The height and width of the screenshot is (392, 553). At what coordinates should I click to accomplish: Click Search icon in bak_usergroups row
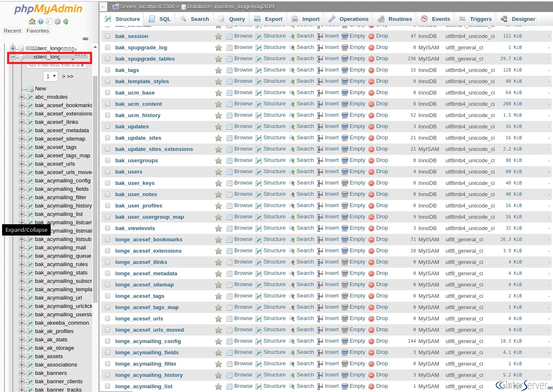click(292, 161)
